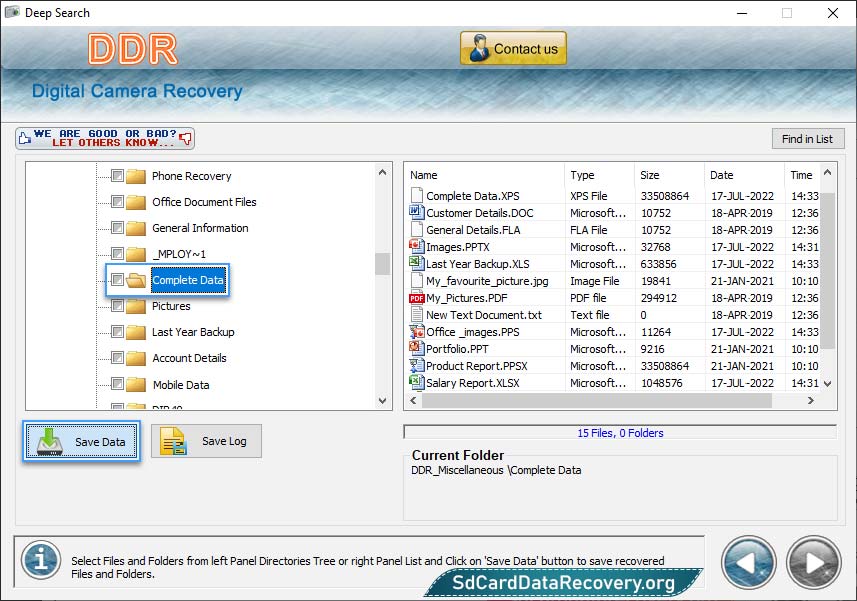Proceed with the right arrow button
Viewport: 857px width, 601px height.
813,564
